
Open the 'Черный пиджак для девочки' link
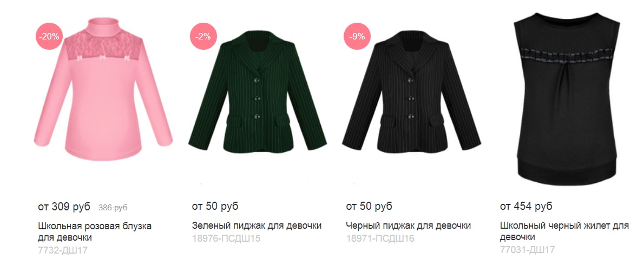(x=408, y=225)
